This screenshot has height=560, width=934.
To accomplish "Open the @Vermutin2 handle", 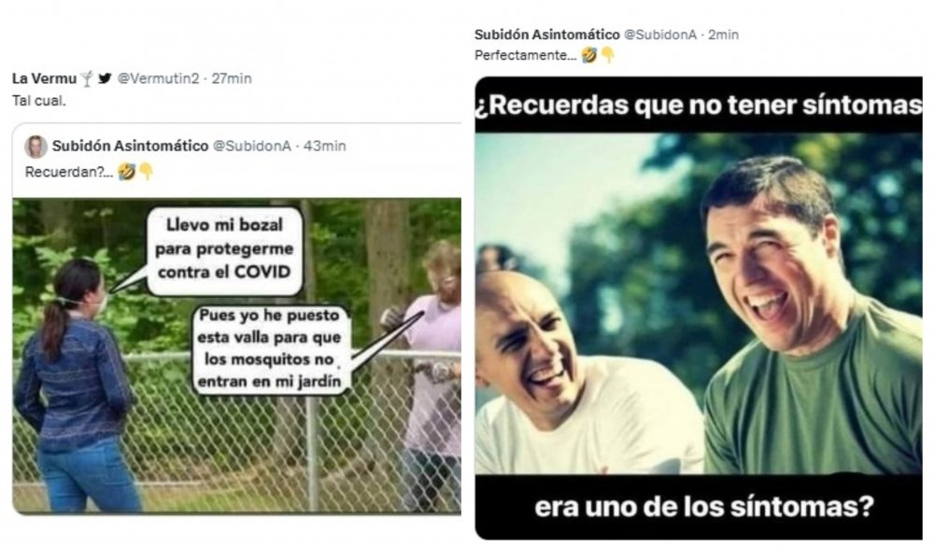I will pyautogui.click(x=158, y=78).
